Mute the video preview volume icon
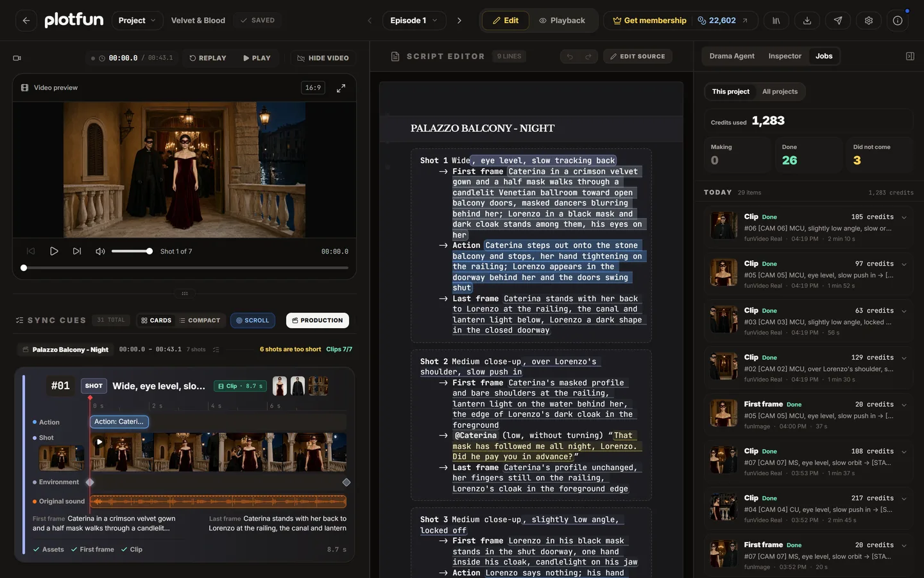 coord(100,251)
